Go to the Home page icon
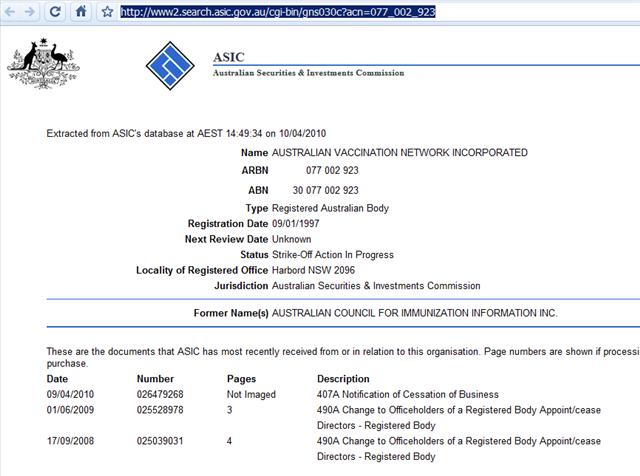The width and height of the screenshot is (640, 476). tap(80, 12)
